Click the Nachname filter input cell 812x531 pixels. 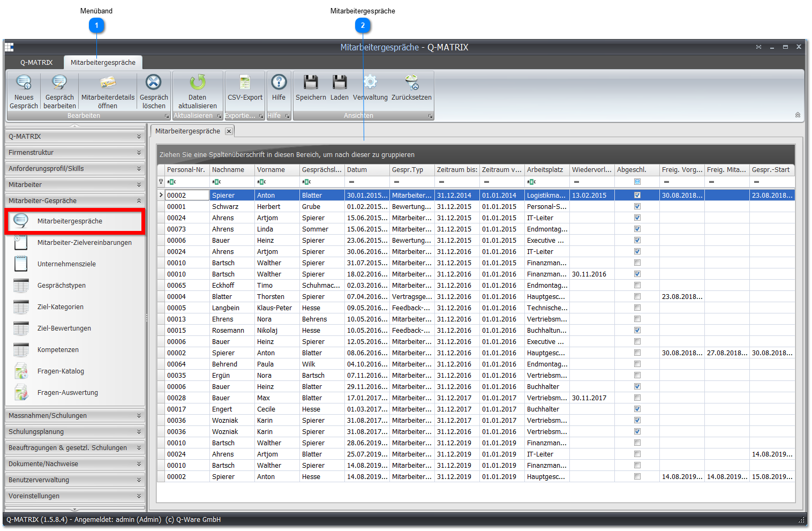pos(232,182)
